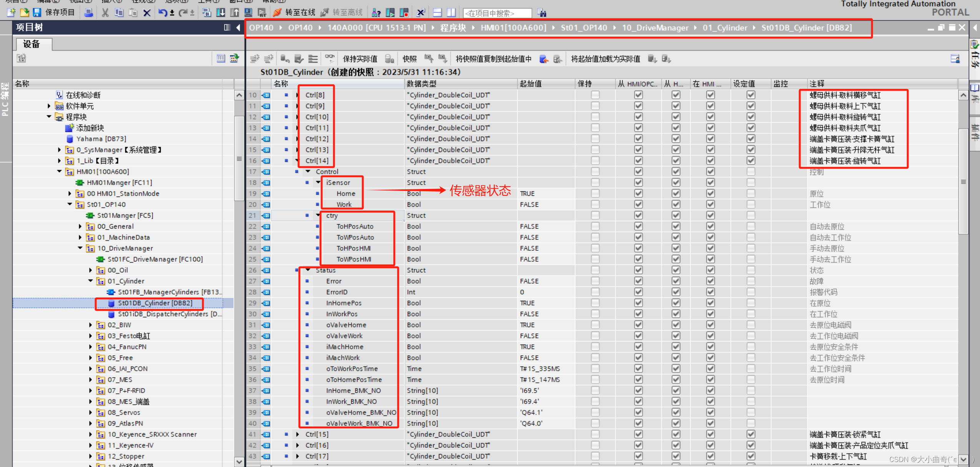Screen dimensions: 980x467
Task: Click the split editor horizontally icon
Action: point(437,13)
